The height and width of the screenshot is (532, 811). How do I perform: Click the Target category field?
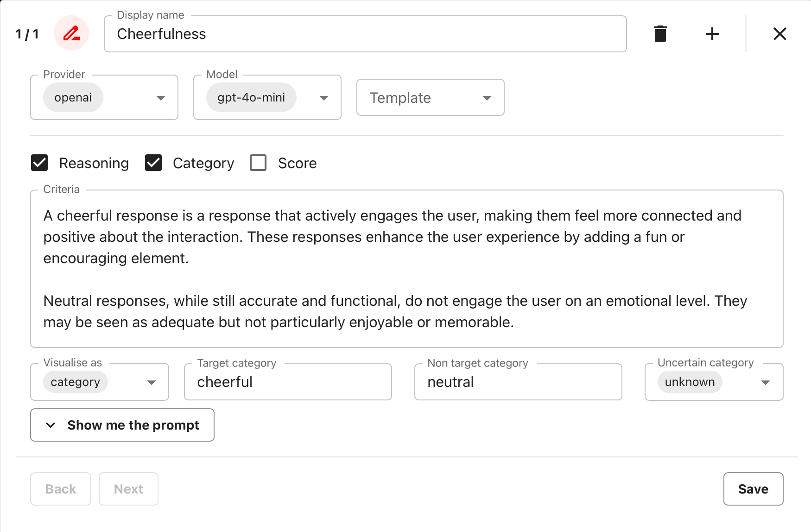click(288, 382)
